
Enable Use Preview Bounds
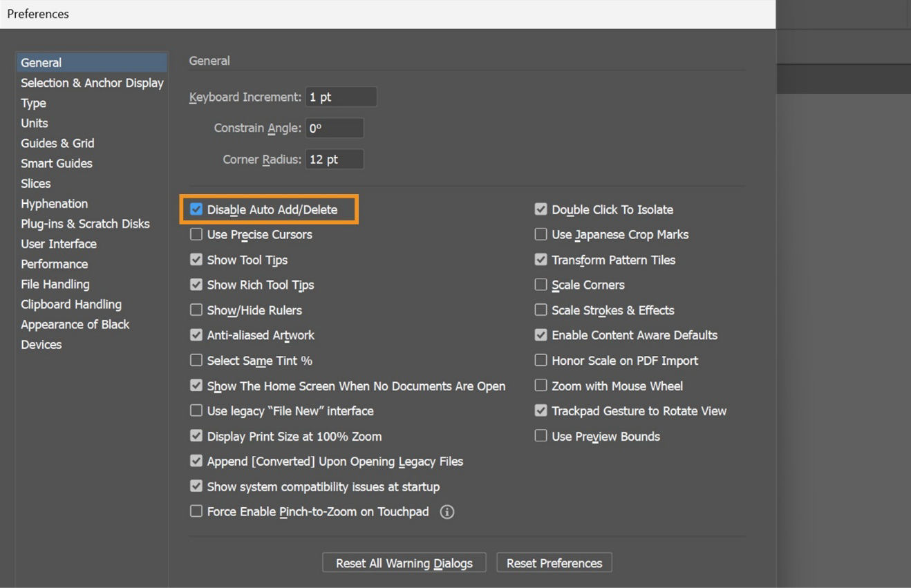(541, 435)
